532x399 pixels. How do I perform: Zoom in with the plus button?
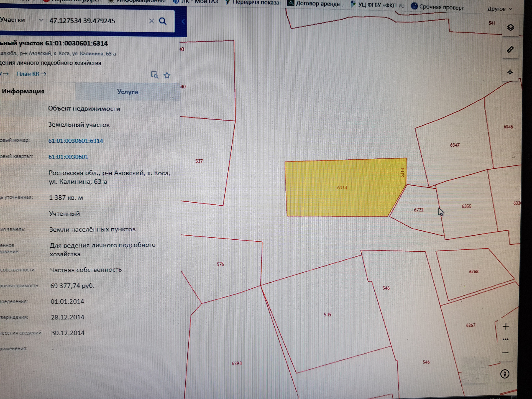(506, 326)
